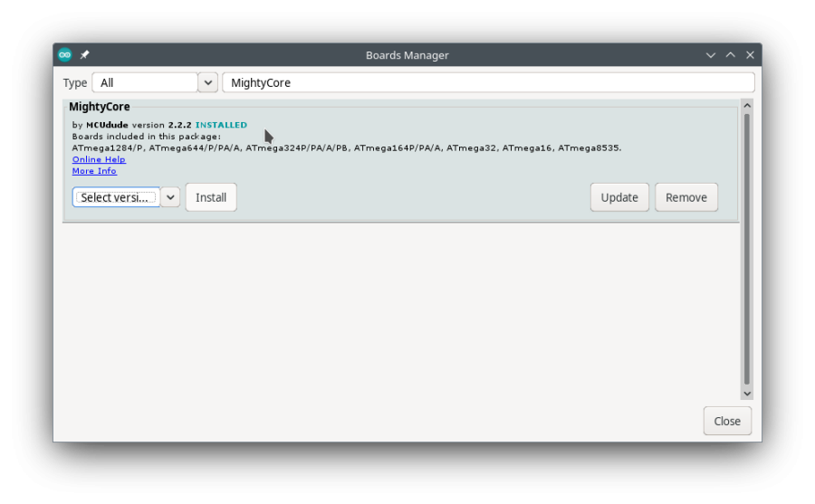The image size is (815, 504).
Task: Open the Type dropdown arrow
Action: pos(208,82)
